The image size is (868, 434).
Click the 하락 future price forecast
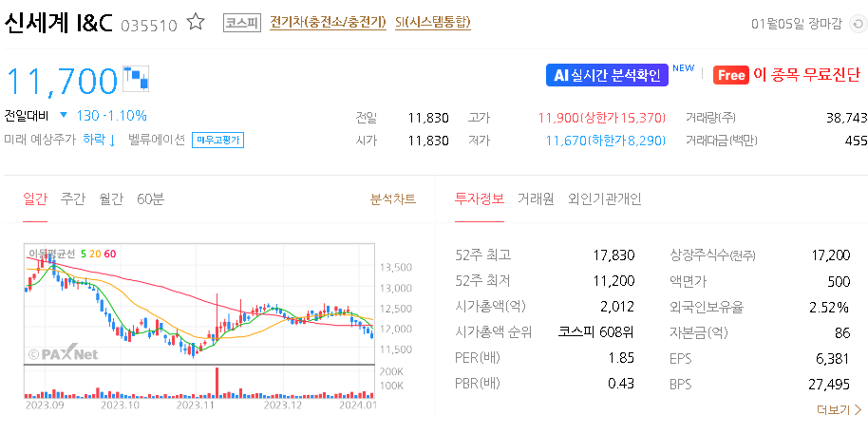[99, 140]
